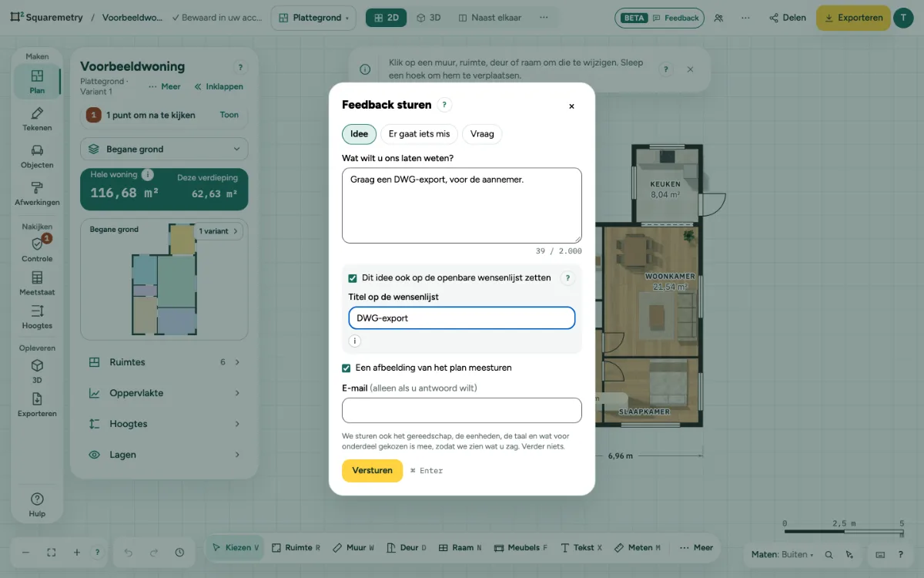Click Inklappen to collapse panel

click(219, 87)
